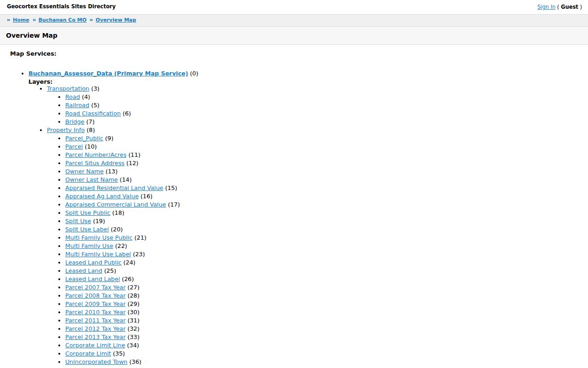588x368 pixels.
Task: Open Buchanan_Assessor_Data primary map service
Action: pos(108,74)
